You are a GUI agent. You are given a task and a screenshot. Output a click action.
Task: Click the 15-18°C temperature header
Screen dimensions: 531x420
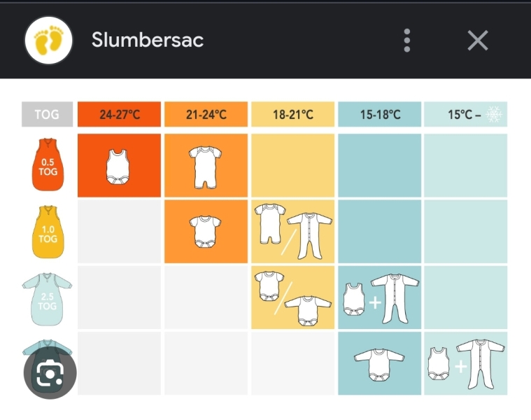pyautogui.click(x=379, y=115)
